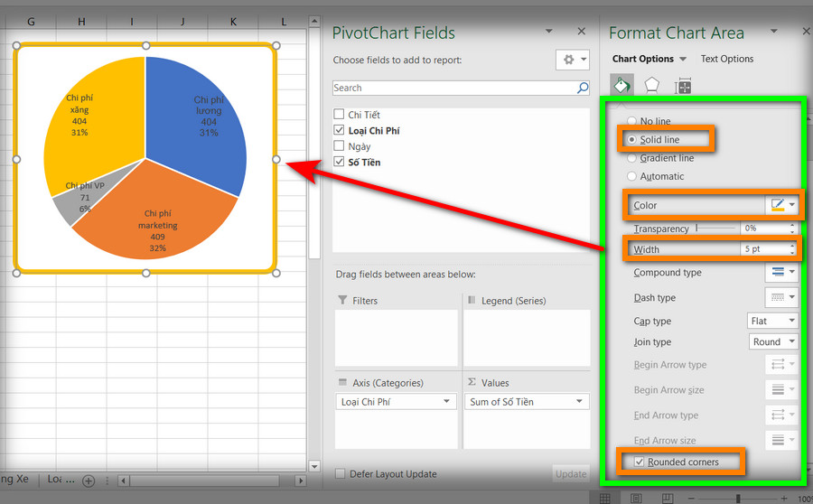Open Chart Options dropdown arrow
Viewport: 813px width, 504px height.
point(683,59)
